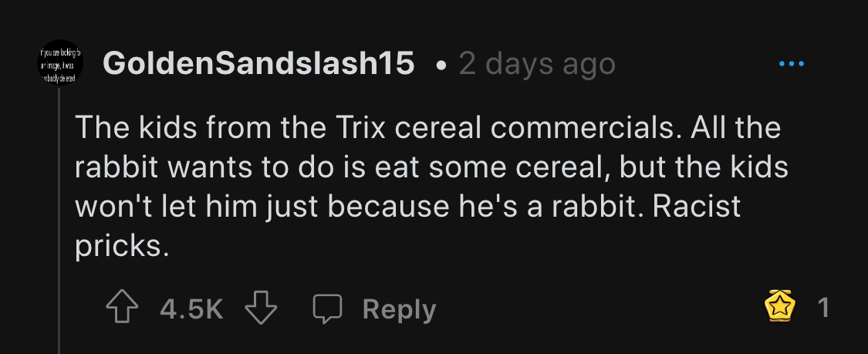
Task: Open the three-dot overflow menu
Action: click(x=791, y=63)
